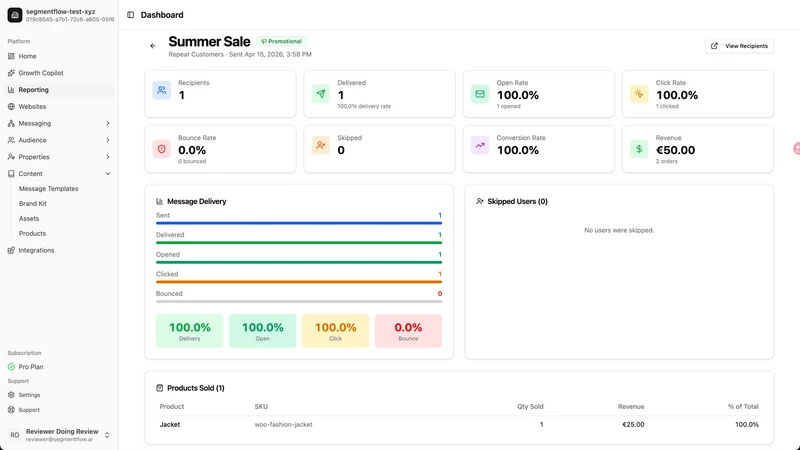
Task: Click the Qty Sold column header
Action: 530,407
